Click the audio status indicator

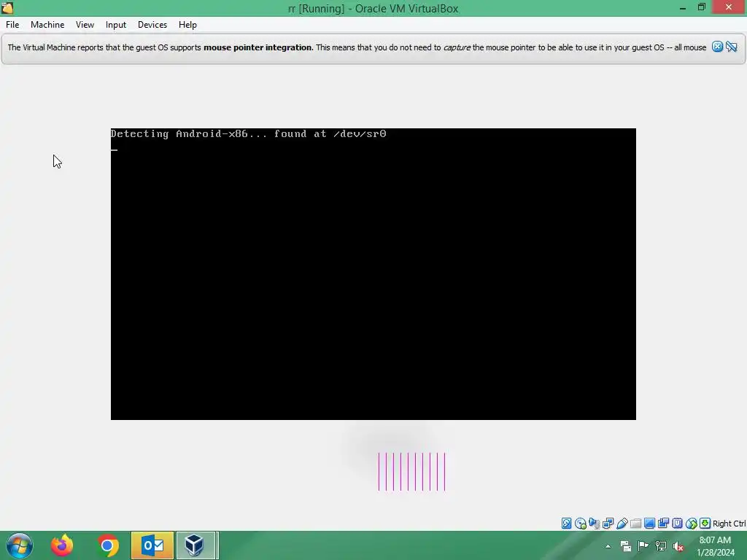click(x=594, y=524)
